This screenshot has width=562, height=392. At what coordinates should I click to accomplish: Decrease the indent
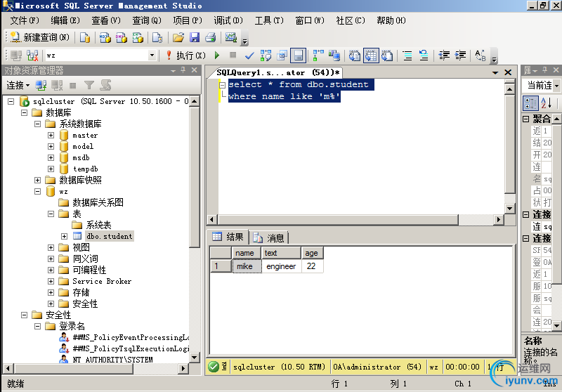coord(444,55)
